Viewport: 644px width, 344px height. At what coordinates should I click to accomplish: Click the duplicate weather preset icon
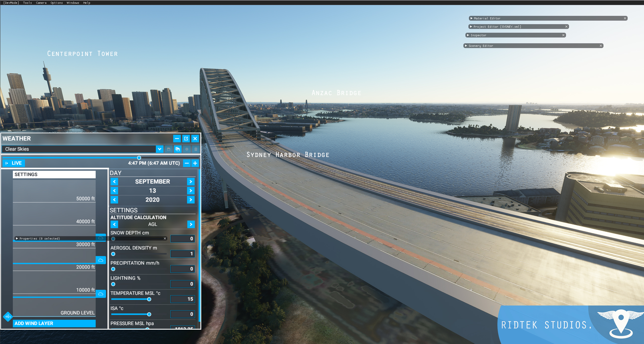pos(178,149)
